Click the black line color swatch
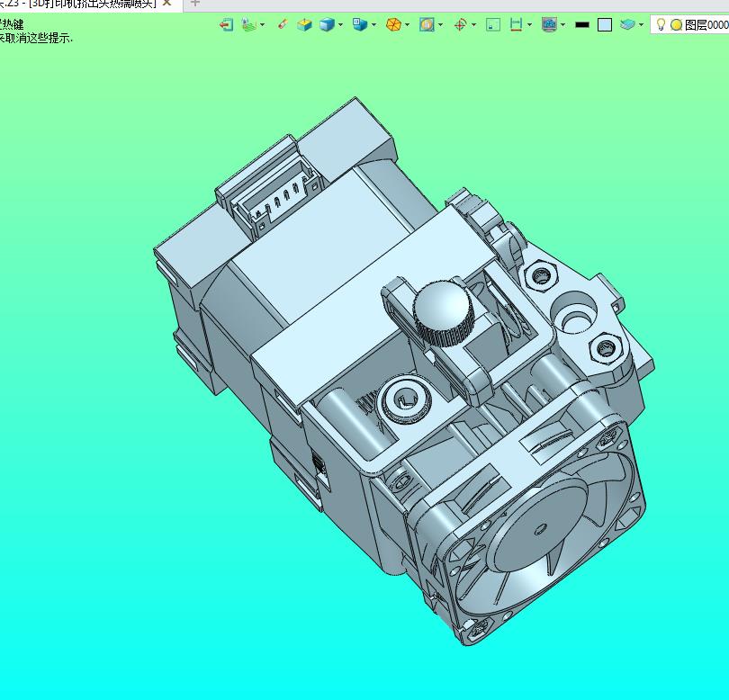The image size is (729, 700). (x=582, y=25)
